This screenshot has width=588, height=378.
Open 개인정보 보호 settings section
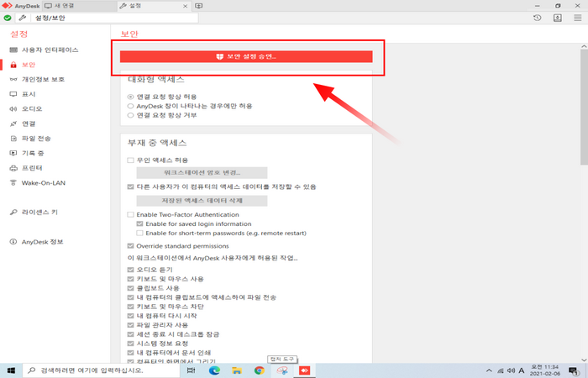tap(37, 80)
